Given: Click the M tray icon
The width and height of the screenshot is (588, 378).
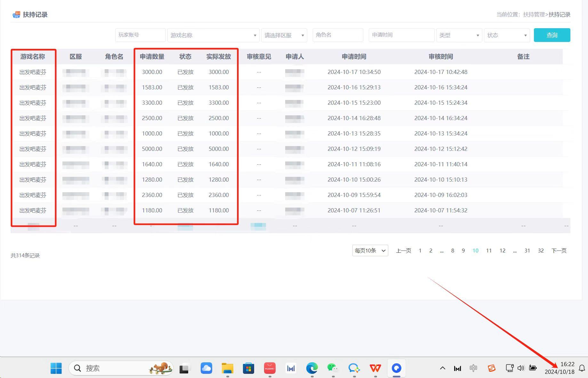Looking at the screenshot, I should pyautogui.click(x=457, y=368).
